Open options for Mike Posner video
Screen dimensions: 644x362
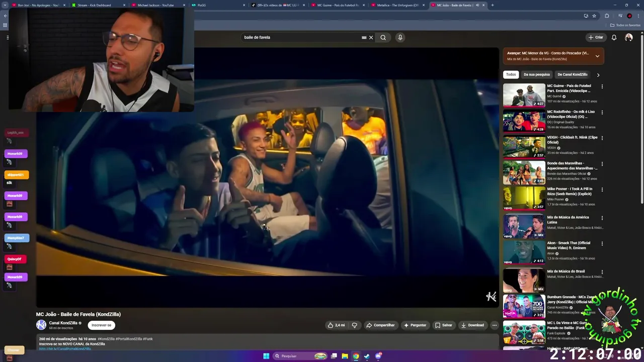[x=602, y=190]
